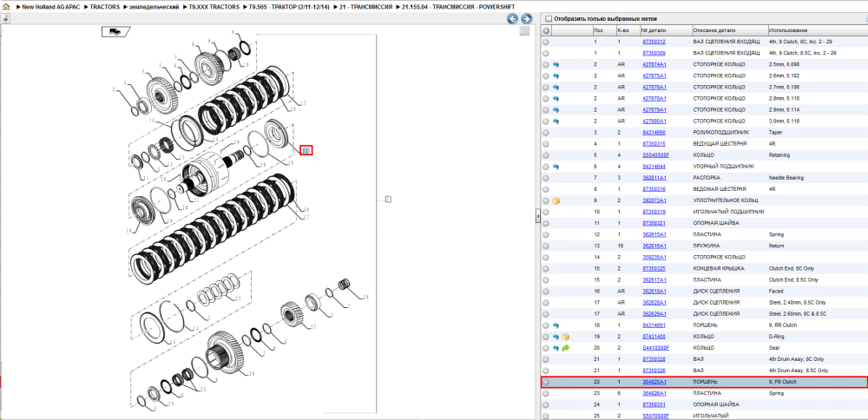Select 'ПРУЖИНА' description cell
The width and height of the screenshot is (868, 420).
tap(706, 246)
